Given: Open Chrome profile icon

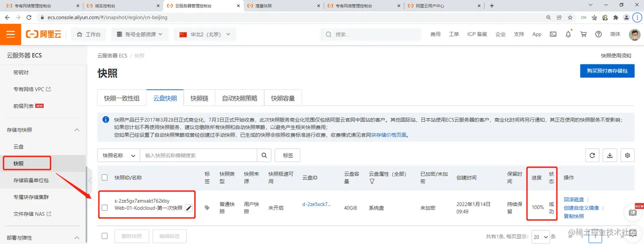Looking at the screenshot, I should point(627,17).
